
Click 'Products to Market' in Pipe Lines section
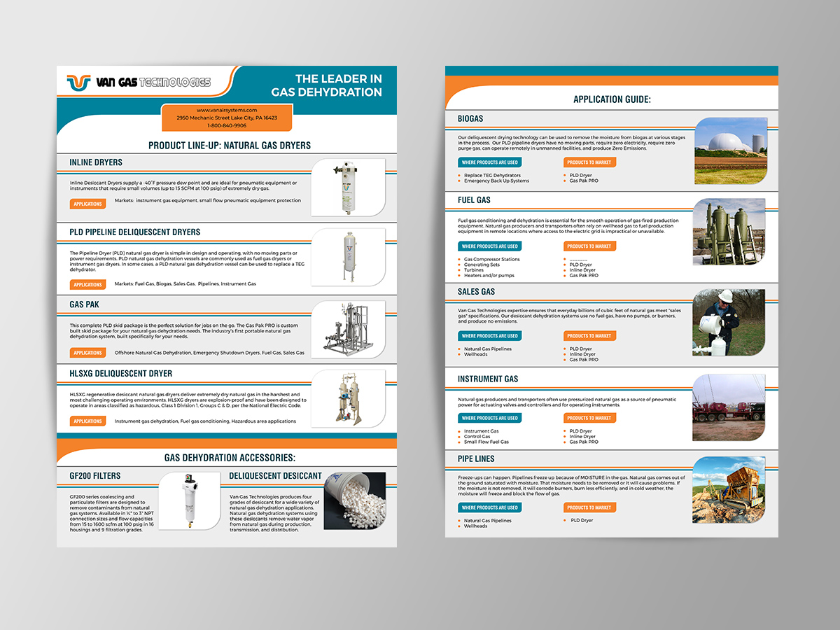[x=589, y=507]
